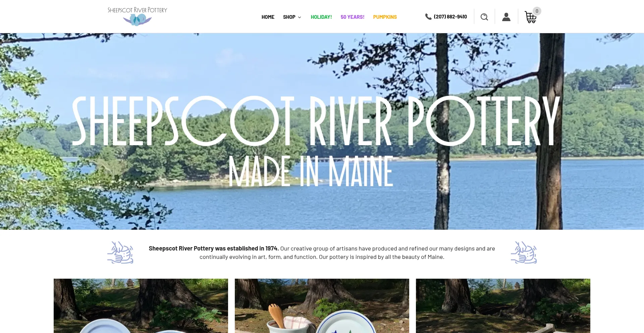Go to the HOME menu item

268,17
